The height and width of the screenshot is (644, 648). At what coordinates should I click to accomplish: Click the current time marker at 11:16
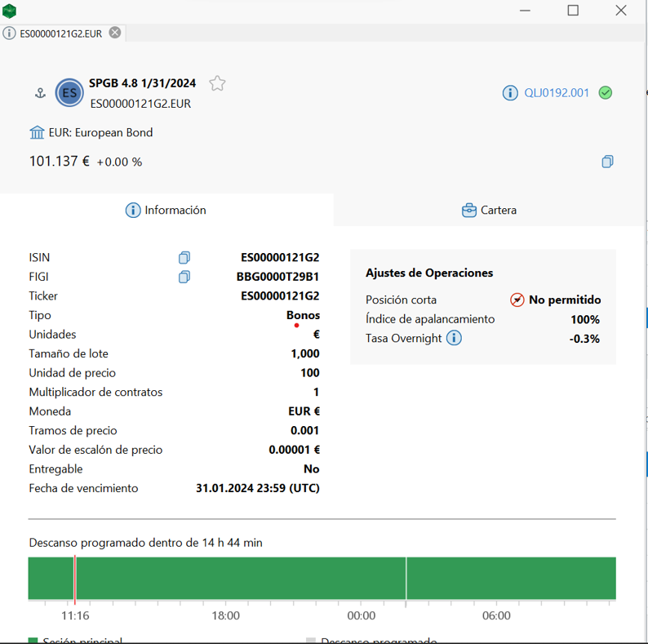point(75,579)
